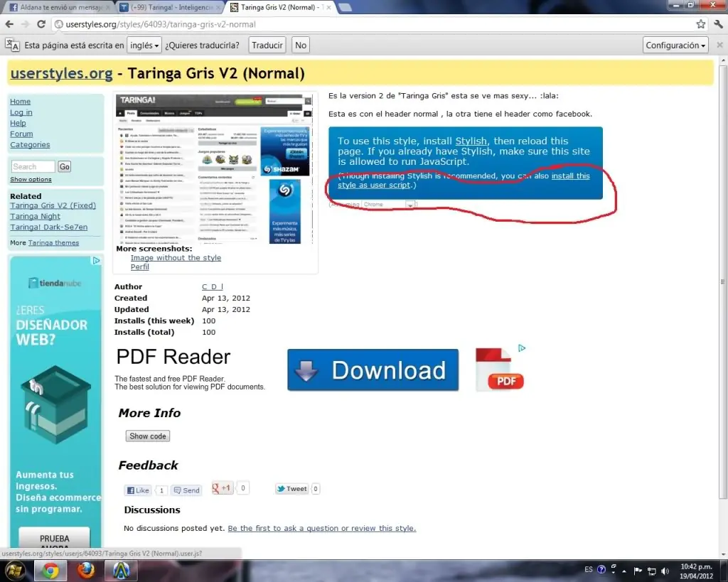Click the vertical page scrollbar
The width and height of the screenshot is (728, 582).
pos(722,281)
